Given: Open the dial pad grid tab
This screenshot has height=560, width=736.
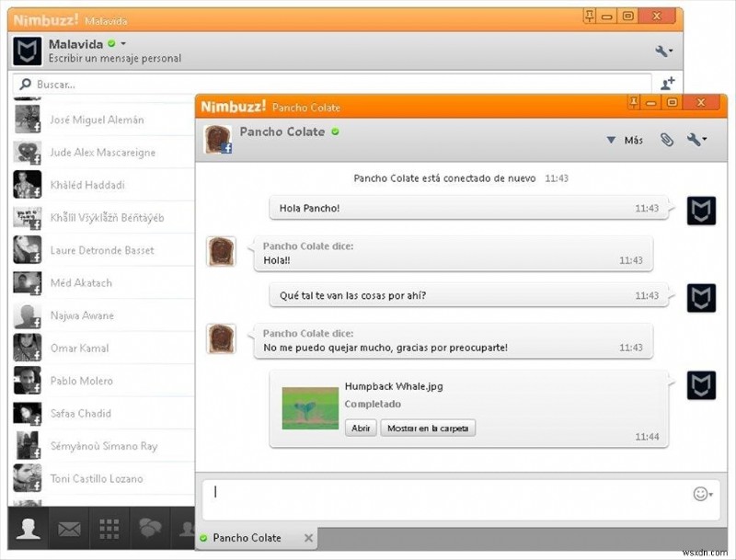Looking at the screenshot, I should click(x=109, y=529).
